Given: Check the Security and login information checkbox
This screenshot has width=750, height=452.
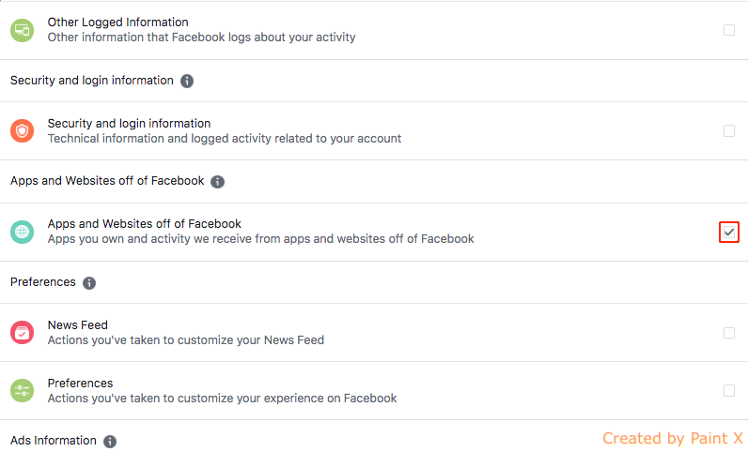Looking at the screenshot, I should click(x=729, y=131).
